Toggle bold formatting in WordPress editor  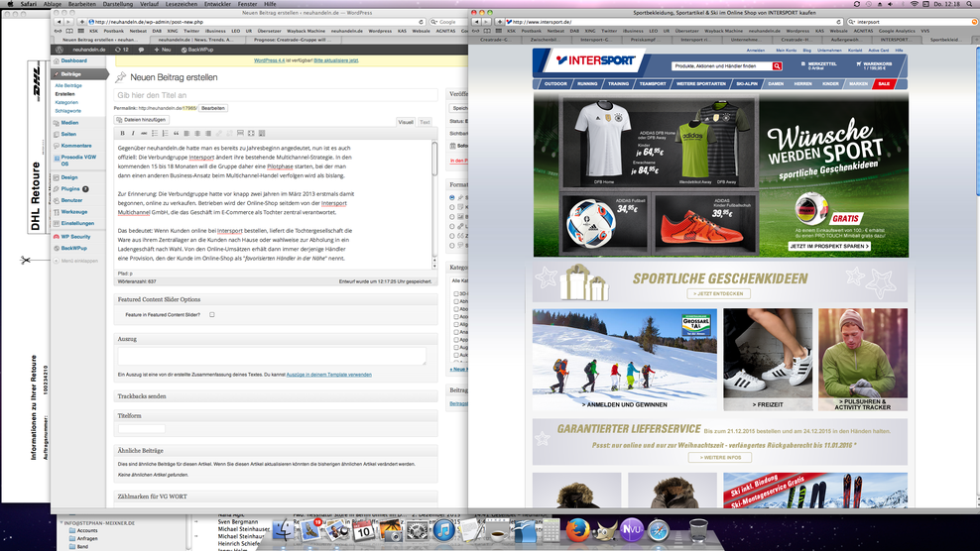(x=123, y=133)
